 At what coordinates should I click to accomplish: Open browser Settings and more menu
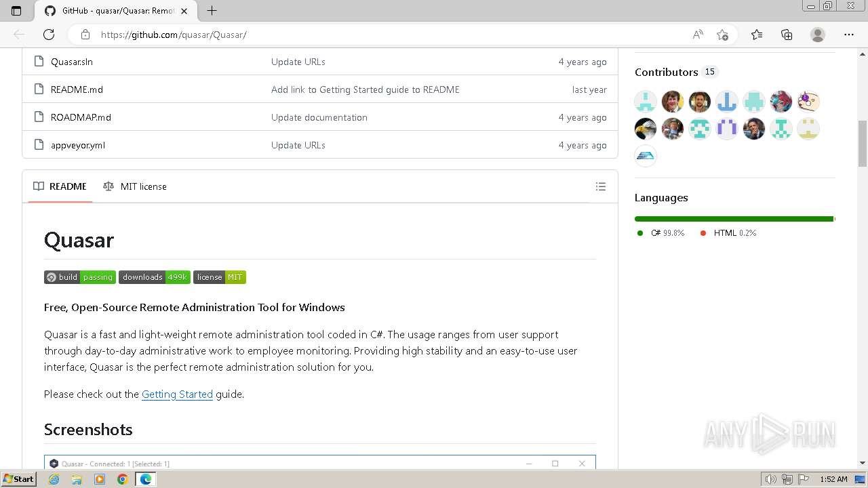pyautogui.click(x=849, y=35)
